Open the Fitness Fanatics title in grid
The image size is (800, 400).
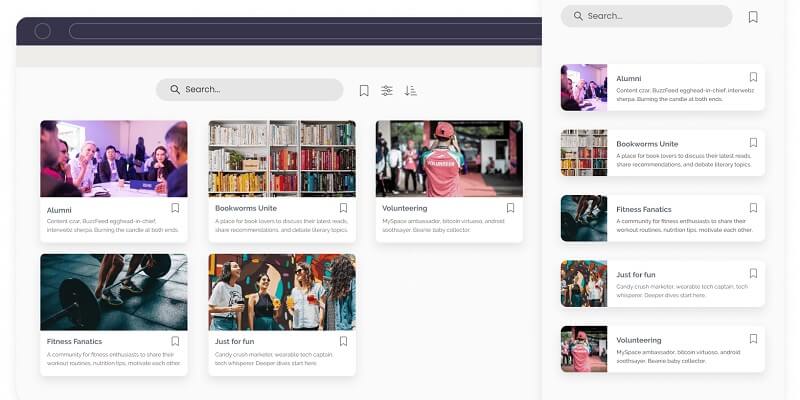coord(74,341)
